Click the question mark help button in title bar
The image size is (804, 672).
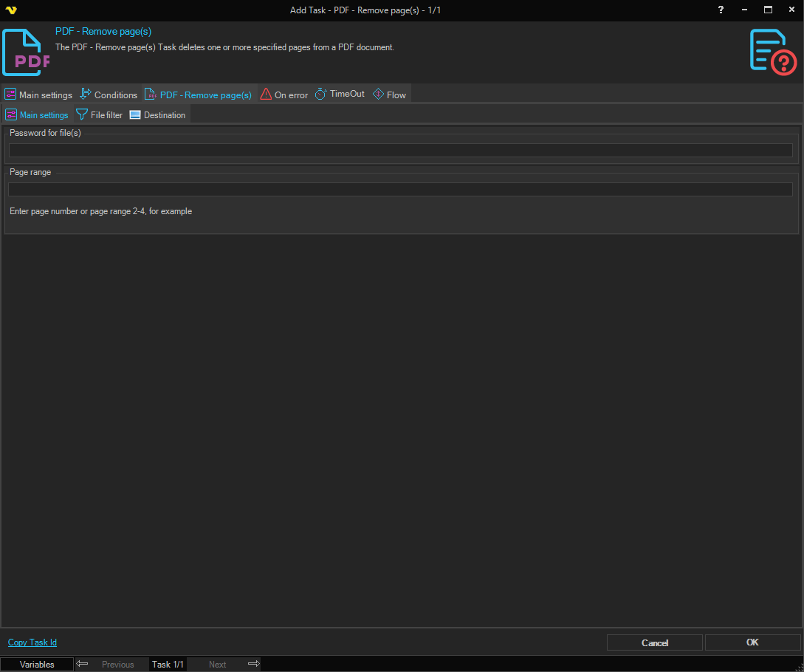(x=721, y=10)
